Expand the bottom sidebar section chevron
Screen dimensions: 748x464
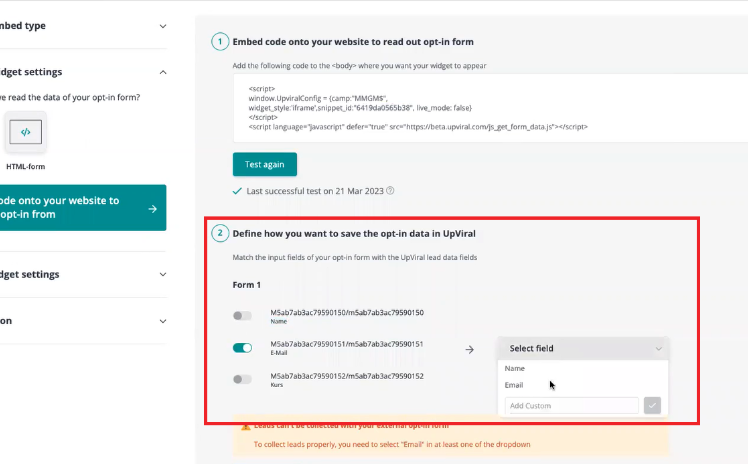point(163,321)
